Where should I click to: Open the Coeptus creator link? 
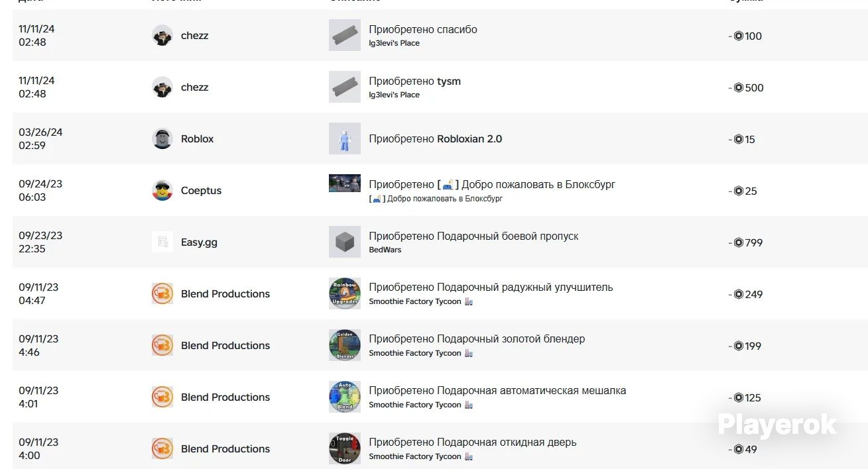201,191
